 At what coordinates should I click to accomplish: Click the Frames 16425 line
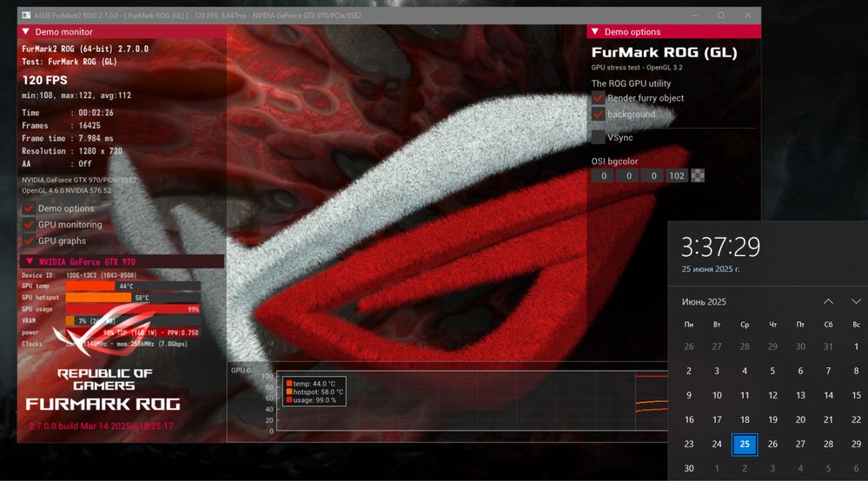coord(62,126)
